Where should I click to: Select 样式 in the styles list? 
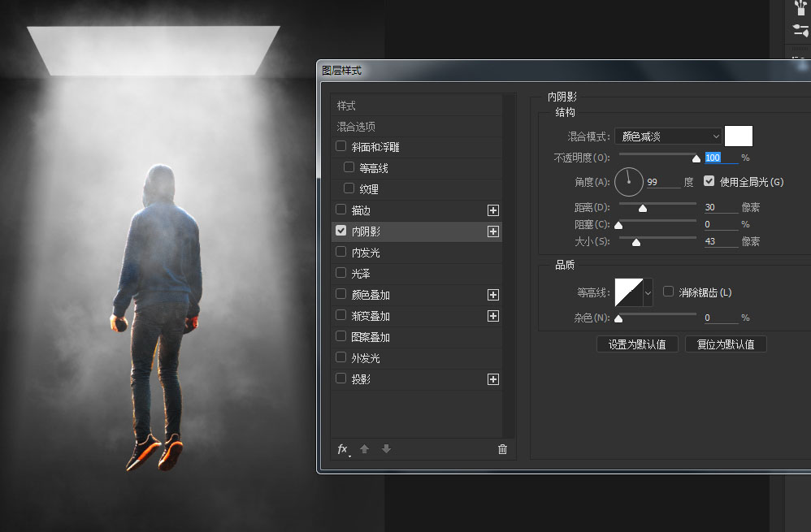click(x=416, y=106)
